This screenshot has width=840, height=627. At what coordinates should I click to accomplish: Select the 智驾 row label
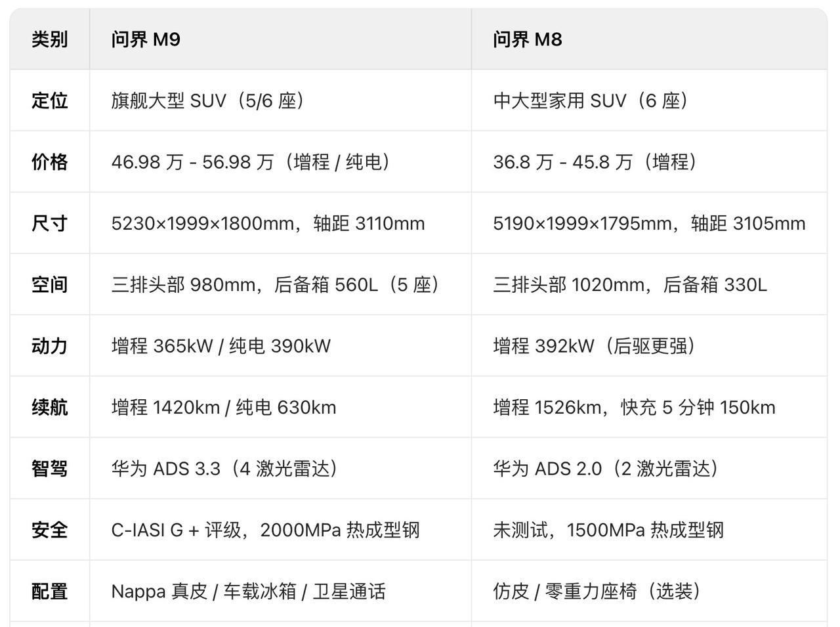coord(50,468)
